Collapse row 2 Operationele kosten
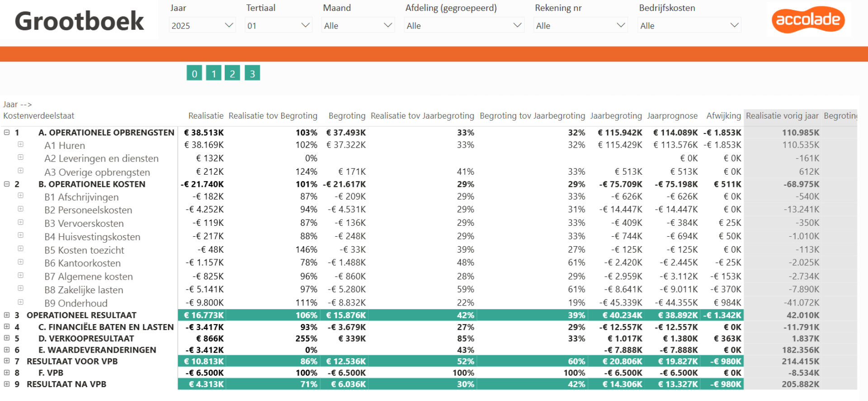 (x=7, y=184)
